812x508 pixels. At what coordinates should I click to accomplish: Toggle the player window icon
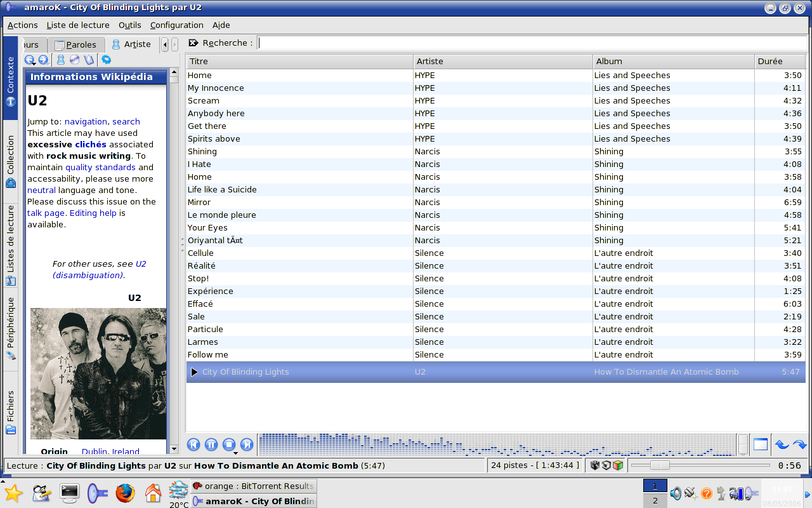761,444
